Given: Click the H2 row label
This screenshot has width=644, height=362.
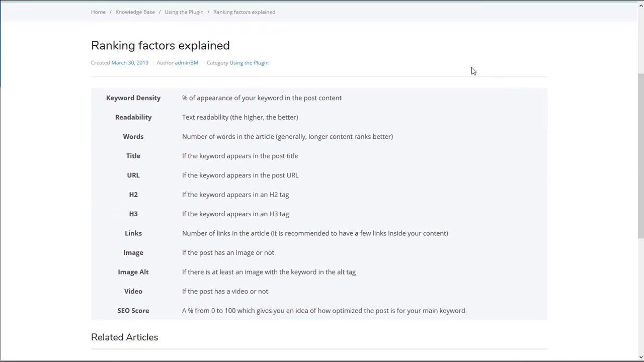Looking at the screenshot, I should coord(133,195).
